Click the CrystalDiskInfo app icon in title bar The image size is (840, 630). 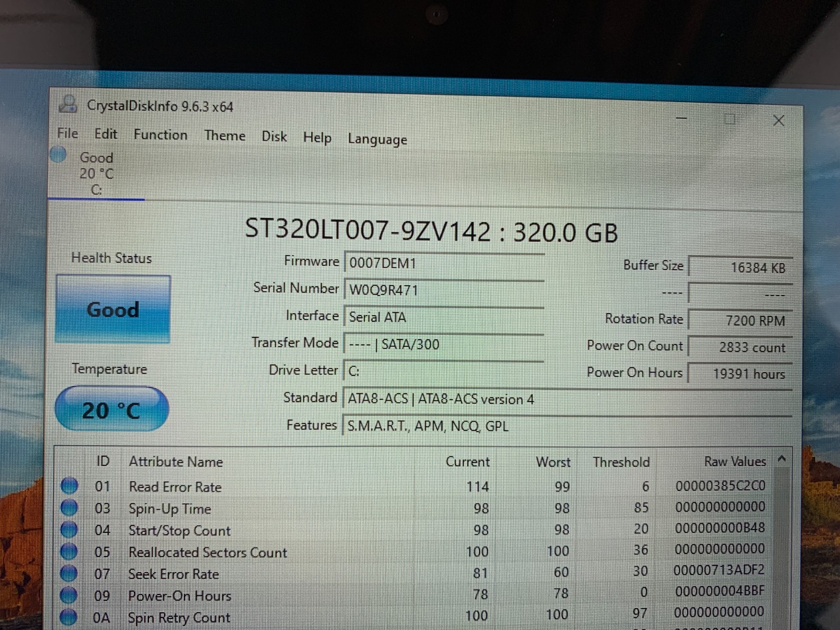pos(68,103)
